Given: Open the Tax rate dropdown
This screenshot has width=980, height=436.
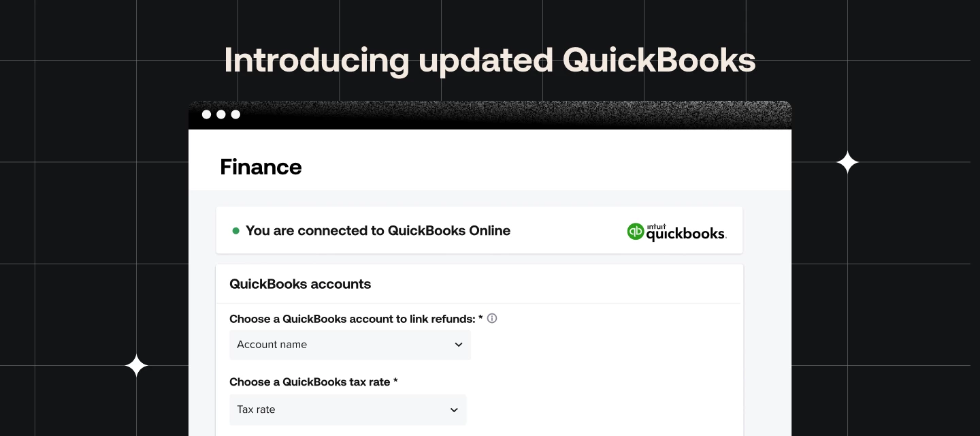Looking at the screenshot, I should point(348,409).
